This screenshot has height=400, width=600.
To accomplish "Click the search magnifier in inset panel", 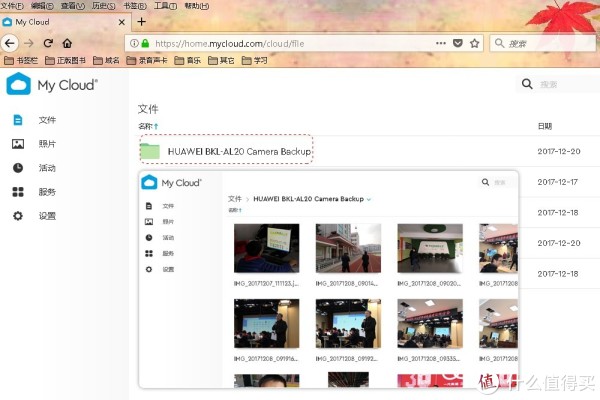I will (x=485, y=182).
